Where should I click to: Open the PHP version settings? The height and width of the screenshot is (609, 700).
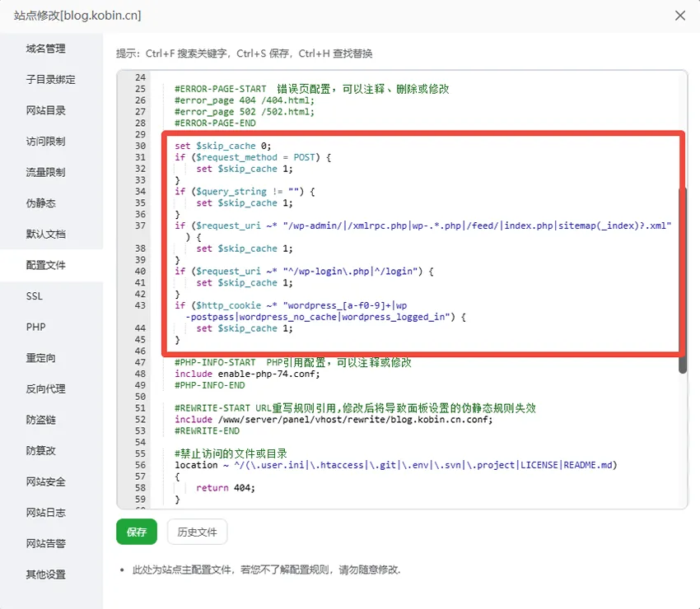point(36,327)
